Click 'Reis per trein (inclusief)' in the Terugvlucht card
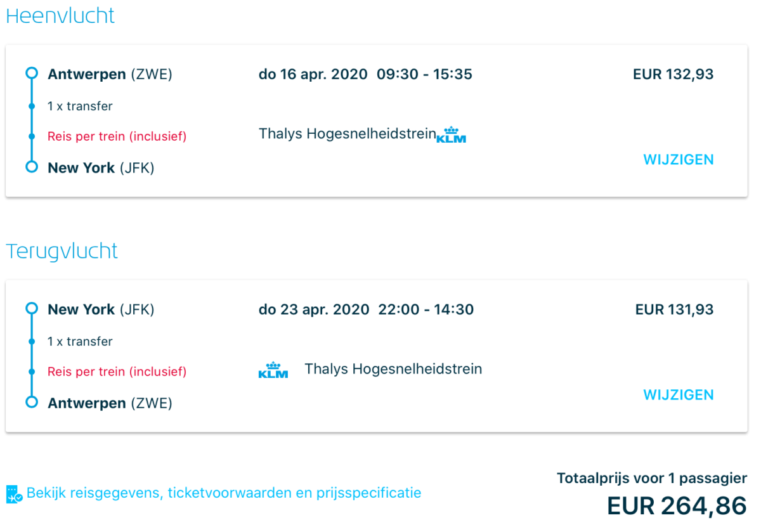 117,372
